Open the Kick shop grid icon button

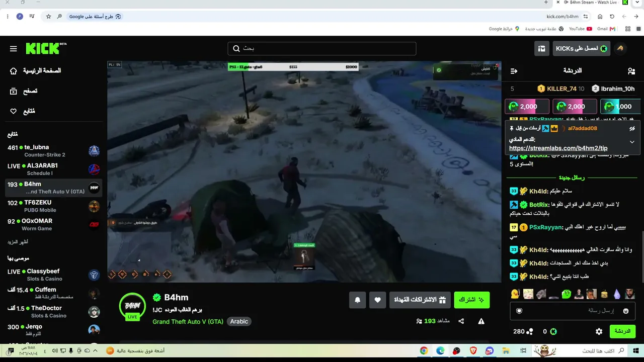[542, 49]
